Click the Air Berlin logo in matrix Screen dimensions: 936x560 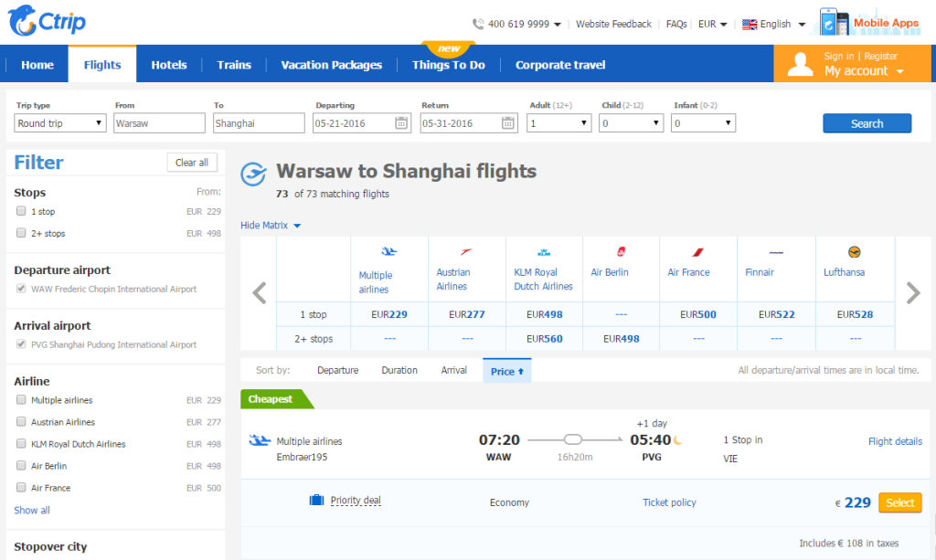[621, 251]
